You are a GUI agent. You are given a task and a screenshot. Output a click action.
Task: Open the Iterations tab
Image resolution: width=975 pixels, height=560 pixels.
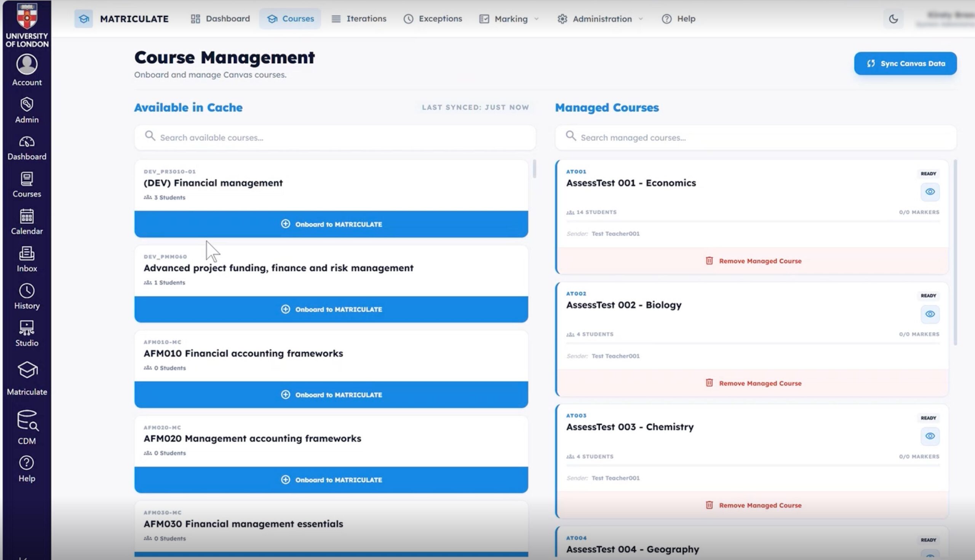[x=359, y=18]
